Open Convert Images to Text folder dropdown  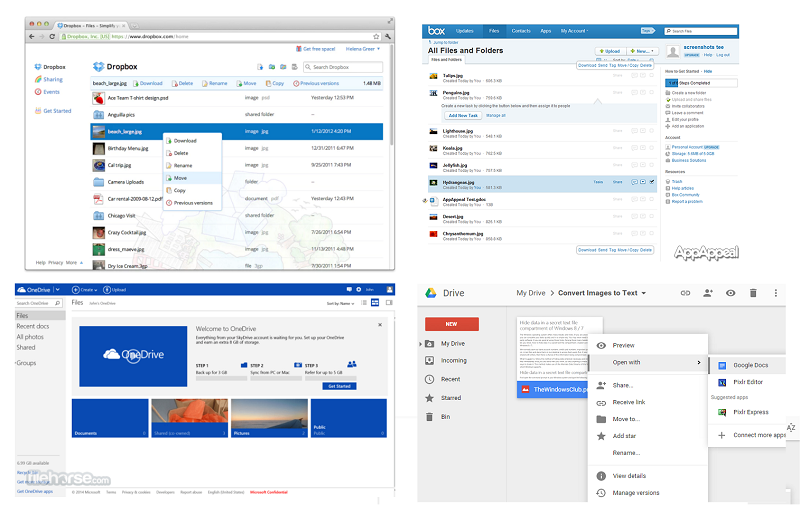644,293
